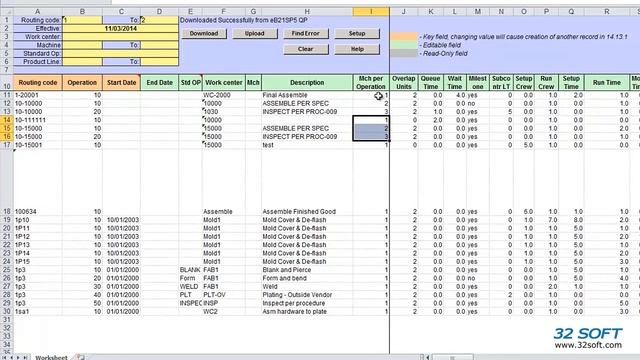Click the Routing code from input field
The width and height of the screenshot is (640, 360).
[82, 20]
